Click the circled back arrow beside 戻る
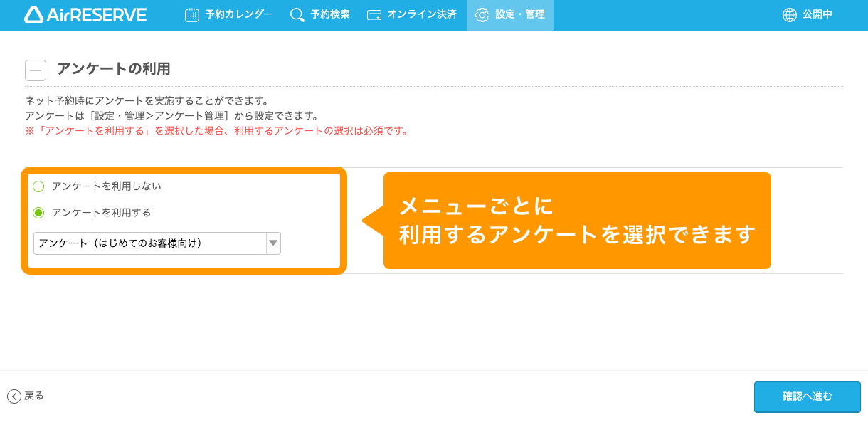The image size is (868, 427). [16, 396]
